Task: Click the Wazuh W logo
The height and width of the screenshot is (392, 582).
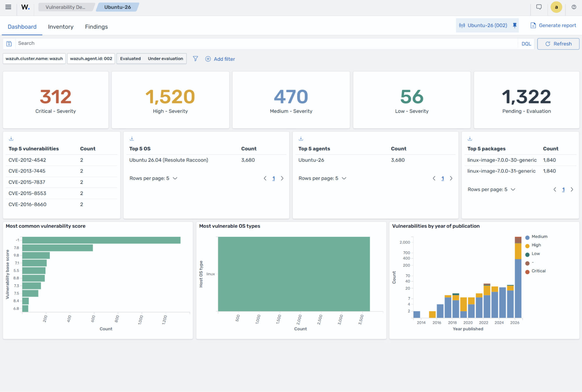Action: pyautogui.click(x=25, y=7)
